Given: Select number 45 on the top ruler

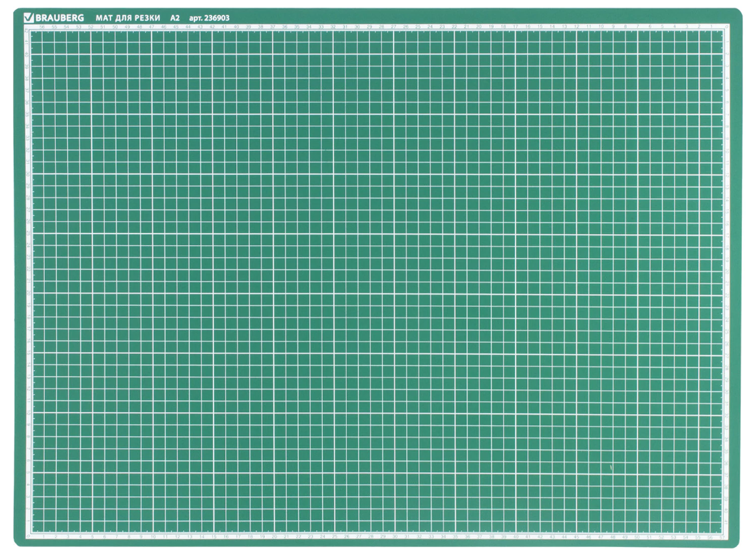Looking at the screenshot, I should coord(176,27).
